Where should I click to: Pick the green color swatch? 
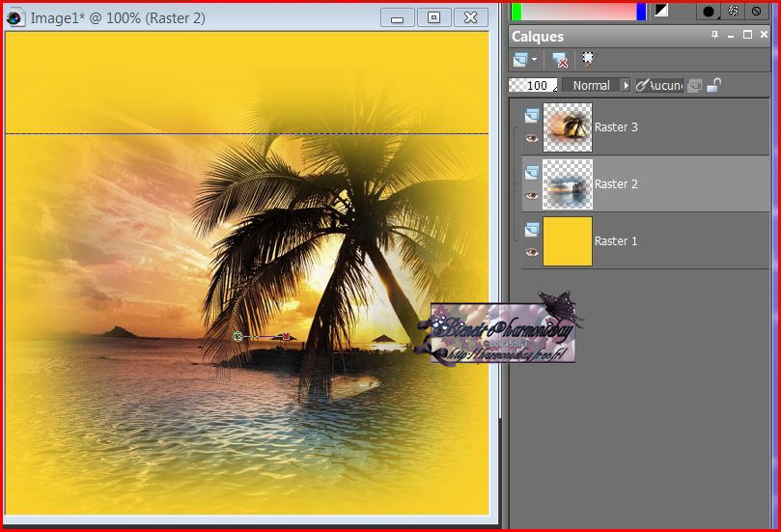516,12
